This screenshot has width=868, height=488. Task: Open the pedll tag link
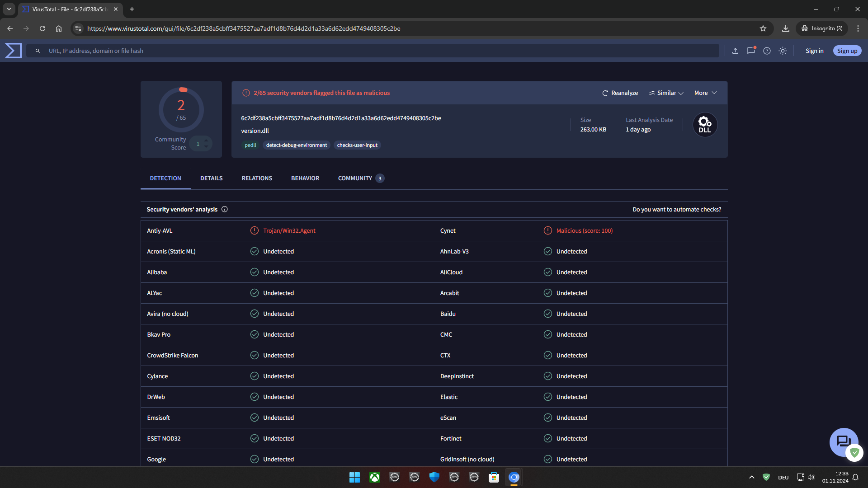(250, 145)
